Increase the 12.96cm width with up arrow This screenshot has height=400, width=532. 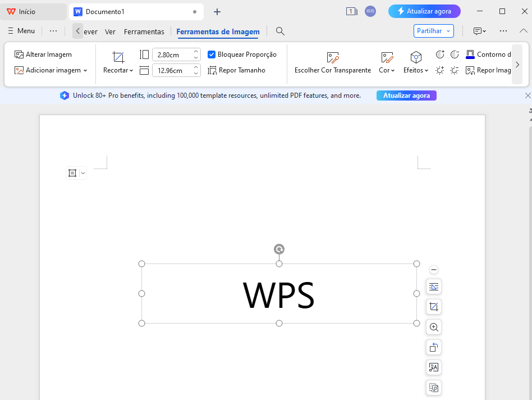point(196,67)
